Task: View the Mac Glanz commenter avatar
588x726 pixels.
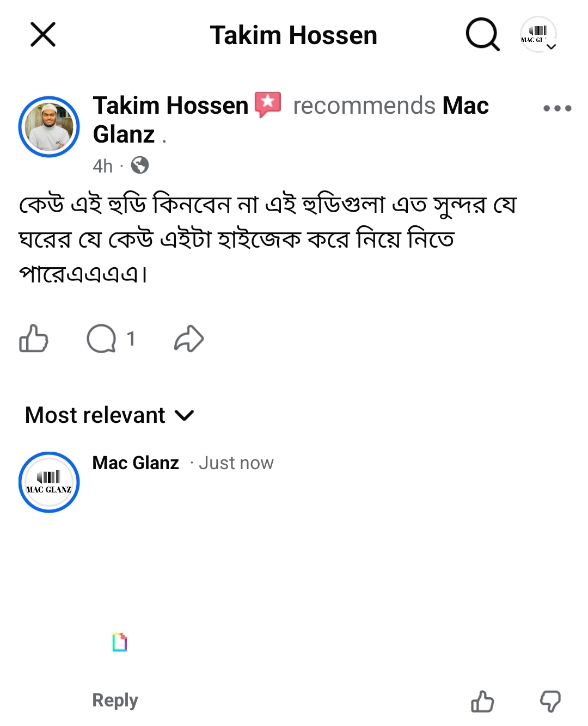Action: [48, 482]
